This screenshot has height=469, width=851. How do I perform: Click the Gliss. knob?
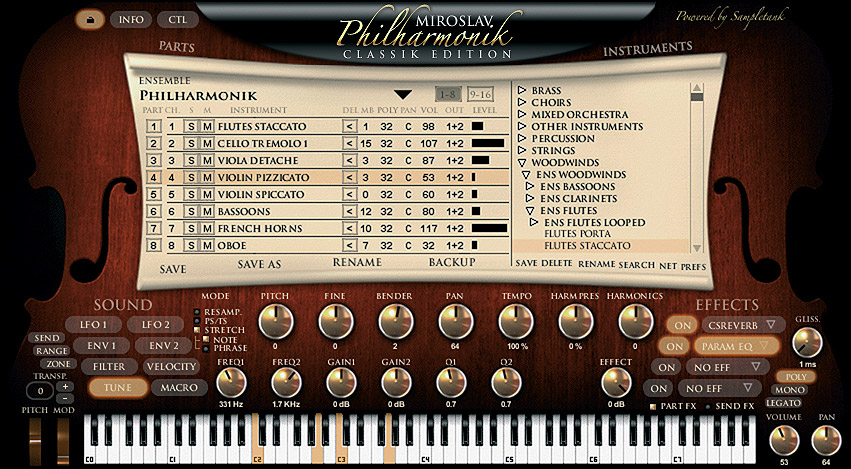(808, 343)
